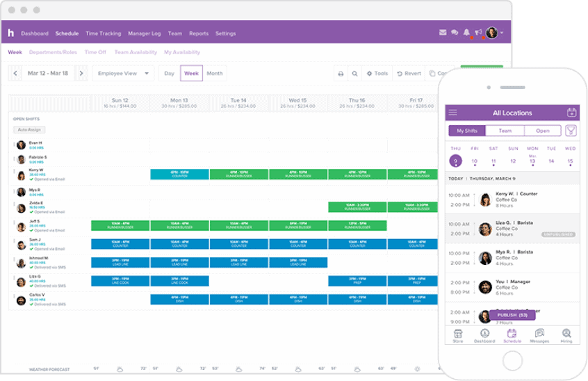Open the Time Tracking menu item
The image size is (588, 381).
[x=103, y=33]
